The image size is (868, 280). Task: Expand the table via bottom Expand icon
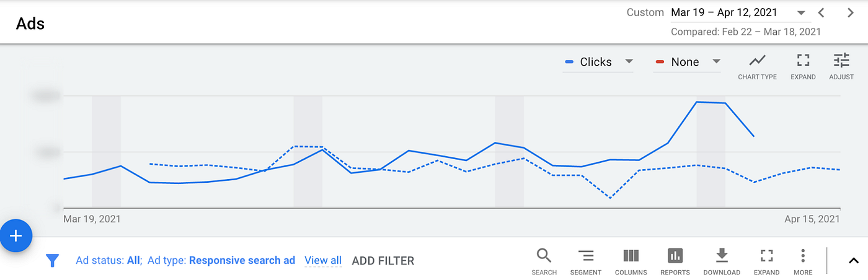766,256
